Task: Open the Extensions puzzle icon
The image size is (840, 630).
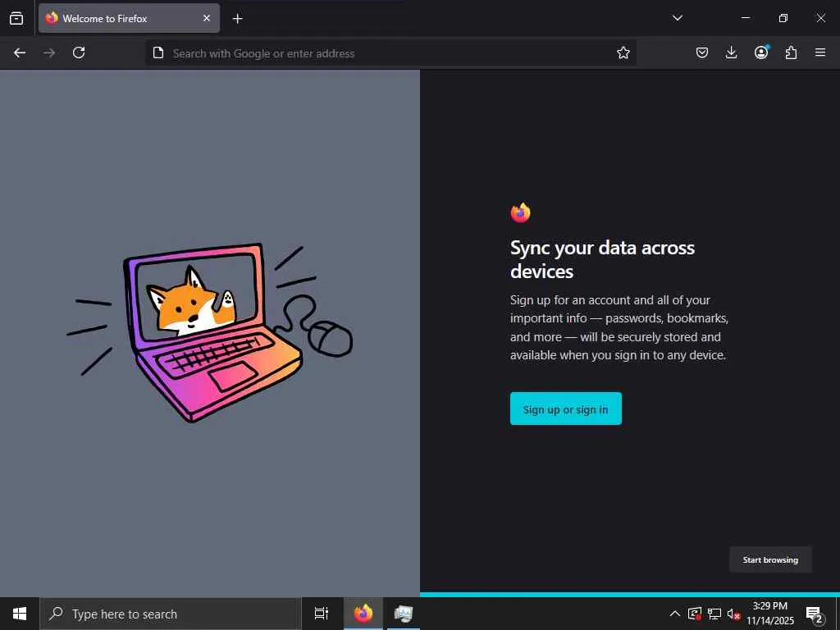Action: 791,52
